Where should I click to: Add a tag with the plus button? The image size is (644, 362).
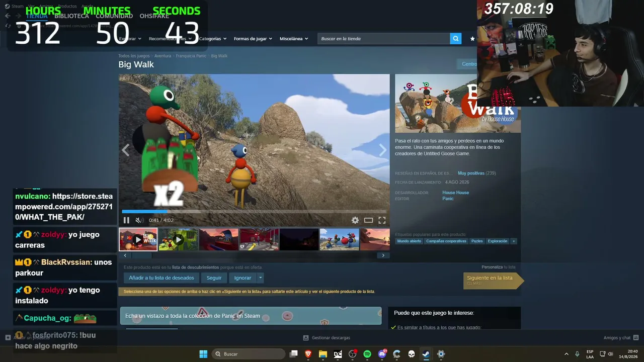point(514,241)
